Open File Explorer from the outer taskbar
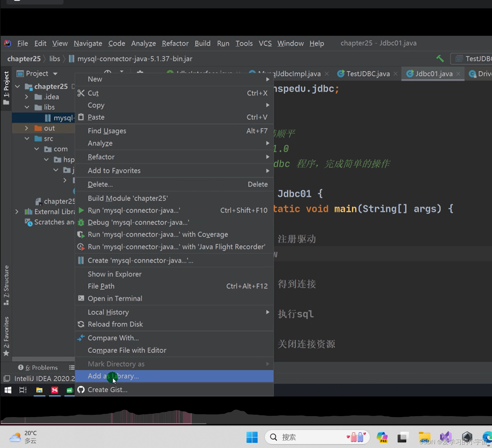Screen dimensions: 492x448 (425, 437)
